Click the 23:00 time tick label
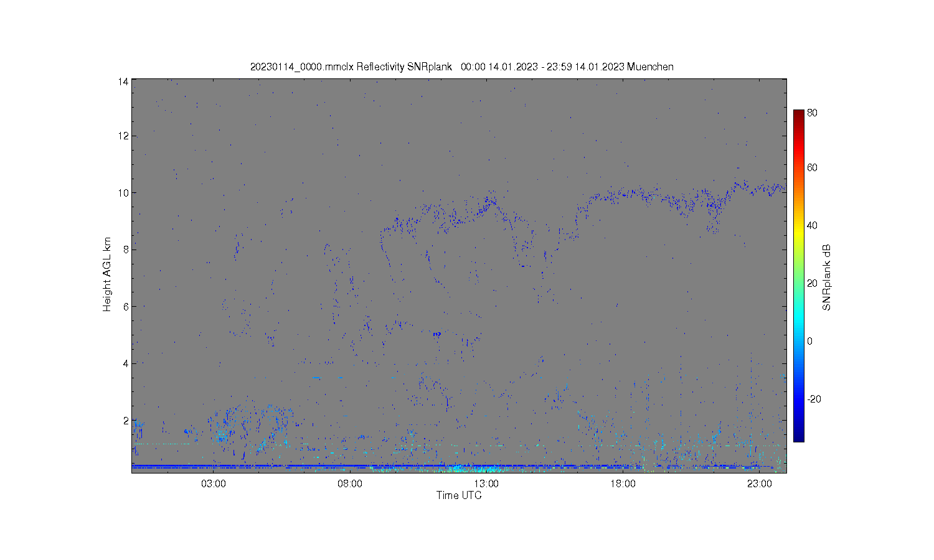 pos(759,483)
